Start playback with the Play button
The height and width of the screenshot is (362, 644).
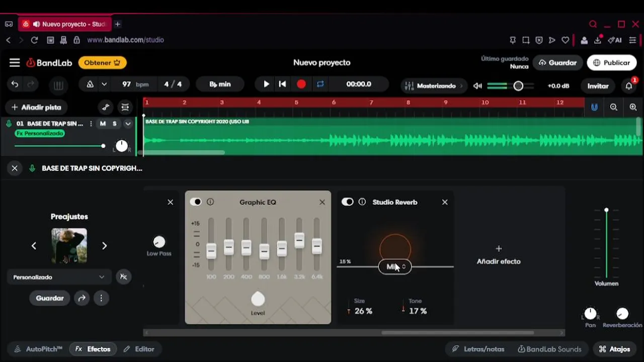click(266, 84)
